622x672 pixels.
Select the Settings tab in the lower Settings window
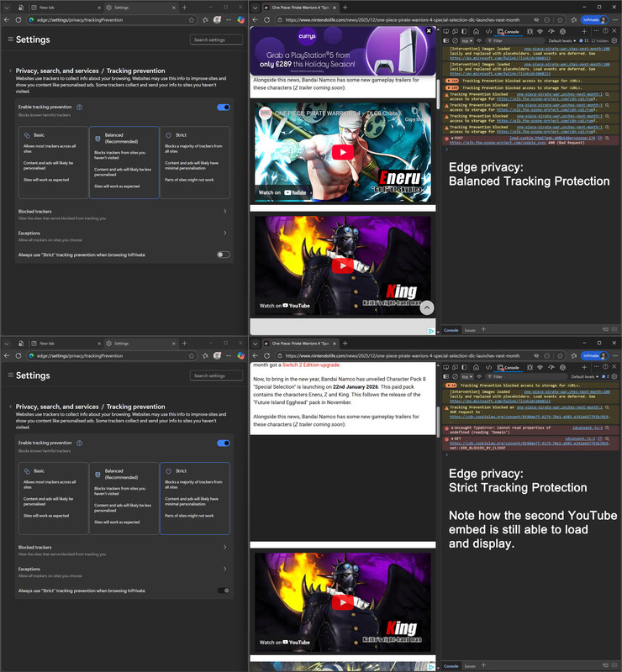[140, 344]
